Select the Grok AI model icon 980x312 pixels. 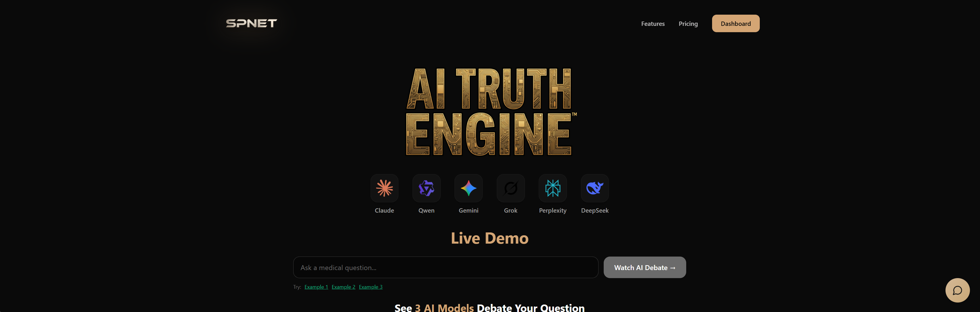pos(511,188)
